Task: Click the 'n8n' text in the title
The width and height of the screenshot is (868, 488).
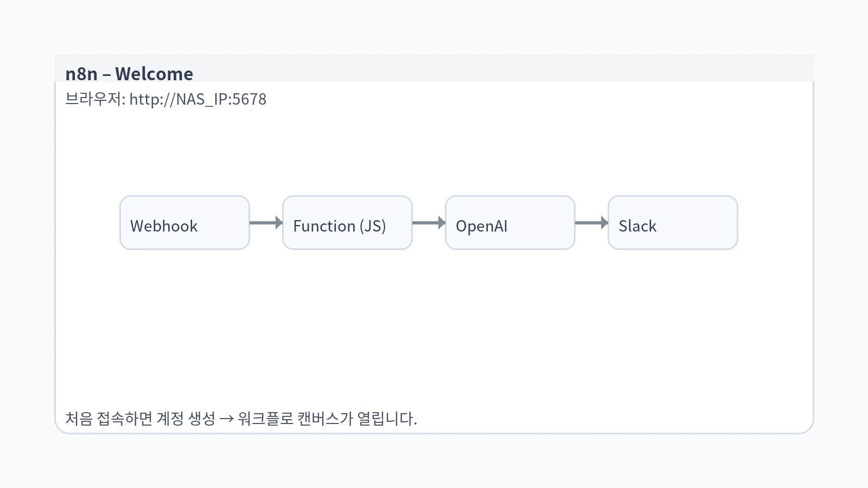Action: [x=81, y=74]
